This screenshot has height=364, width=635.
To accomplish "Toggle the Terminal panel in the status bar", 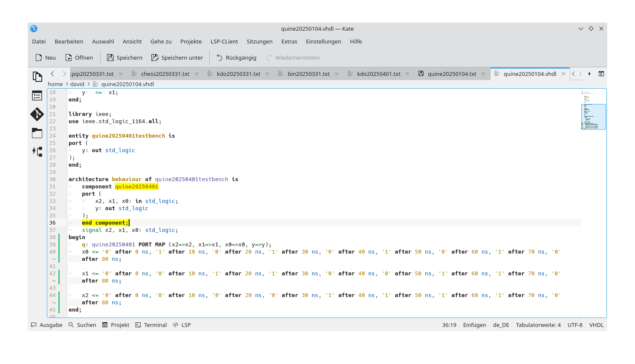I will (151, 325).
